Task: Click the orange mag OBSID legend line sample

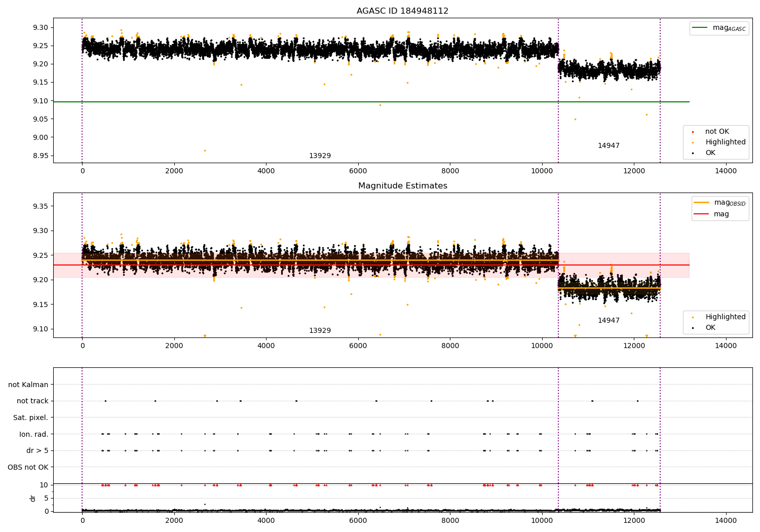Action: click(701, 203)
